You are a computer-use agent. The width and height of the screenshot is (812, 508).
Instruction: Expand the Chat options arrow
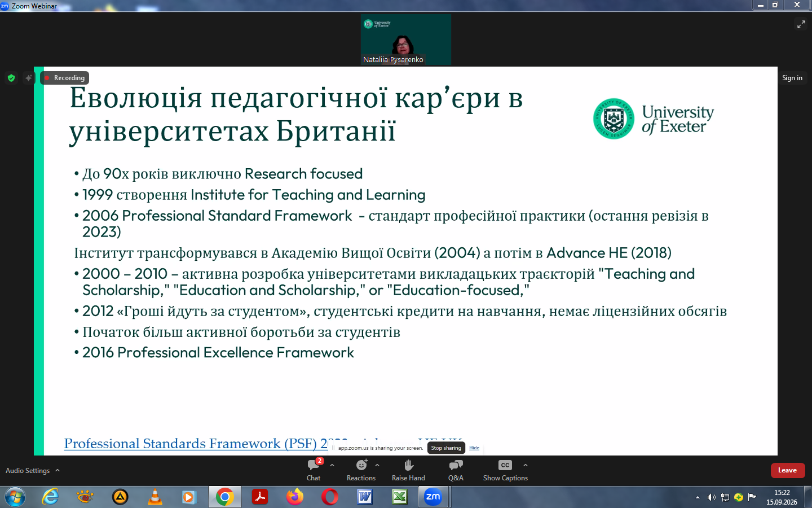coord(332,465)
